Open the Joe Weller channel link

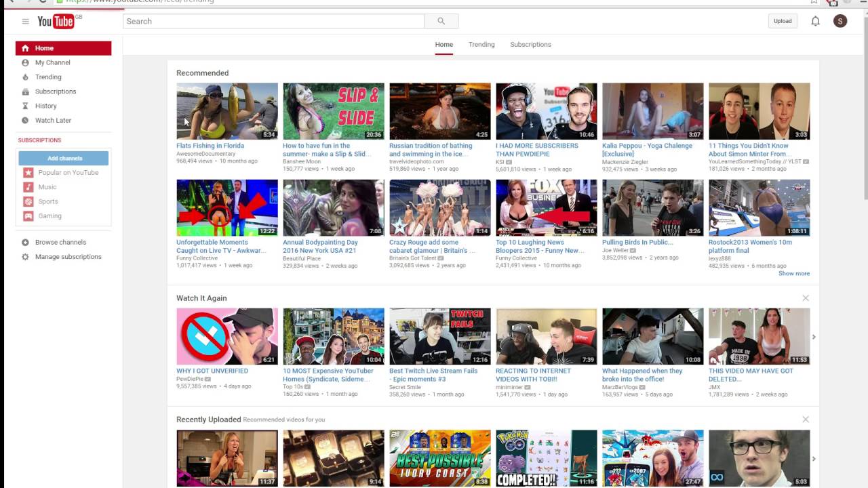[616, 250]
